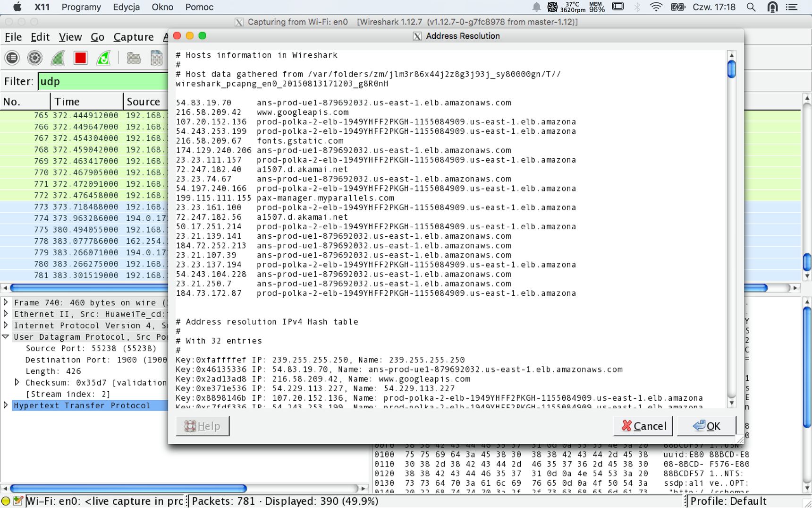Click packet list horizontal scrollbar thumb

(89, 288)
